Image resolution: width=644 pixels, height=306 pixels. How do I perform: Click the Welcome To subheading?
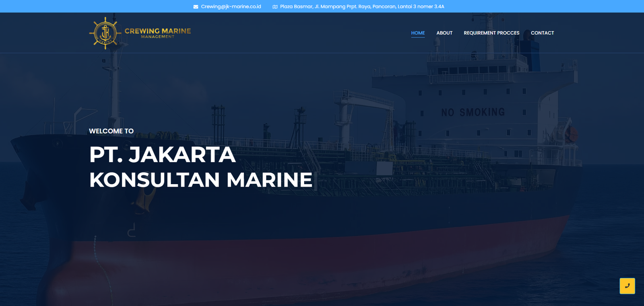tap(111, 131)
